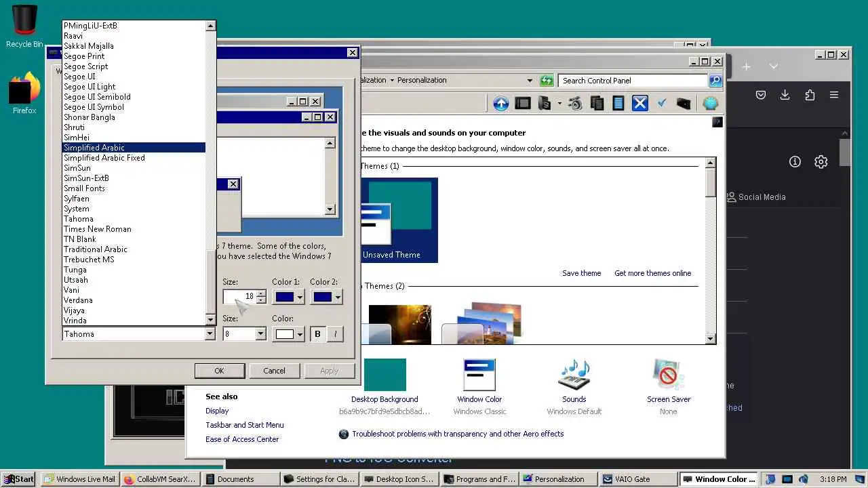Open the Display link under See also
This screenshot has width=868, height=488.
[x=217, y=411]
